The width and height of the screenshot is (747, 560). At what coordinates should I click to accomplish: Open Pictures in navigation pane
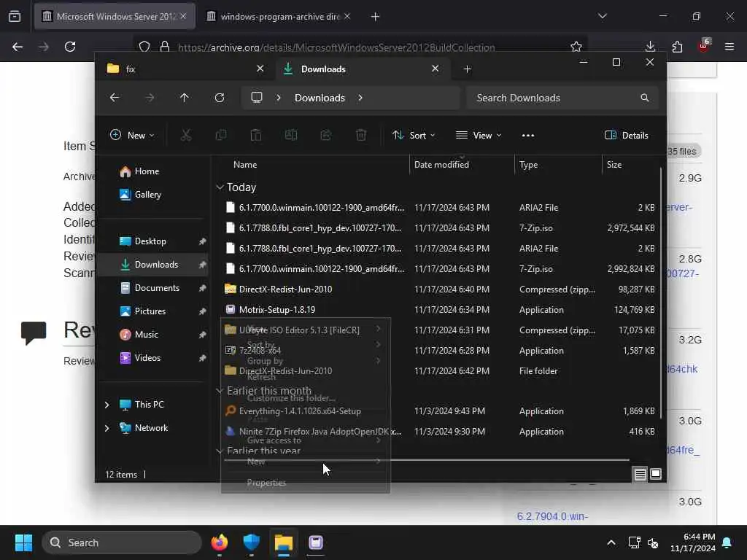[x=150, y=311]
